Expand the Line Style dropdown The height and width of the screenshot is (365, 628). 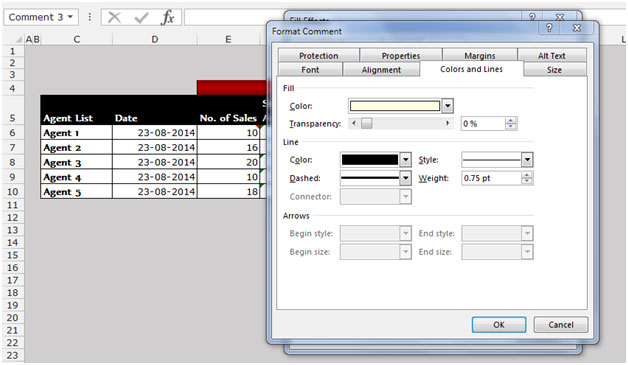coord(527,160)
